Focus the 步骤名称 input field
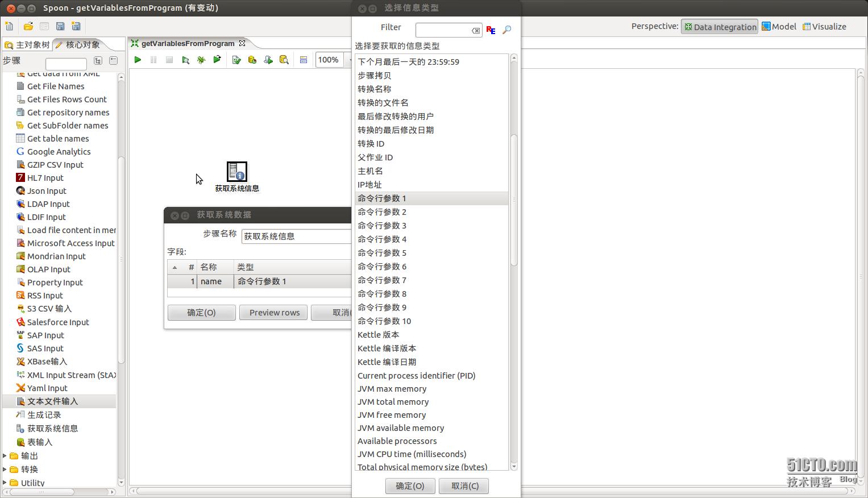868x498 pixels. tap(297, 236)
